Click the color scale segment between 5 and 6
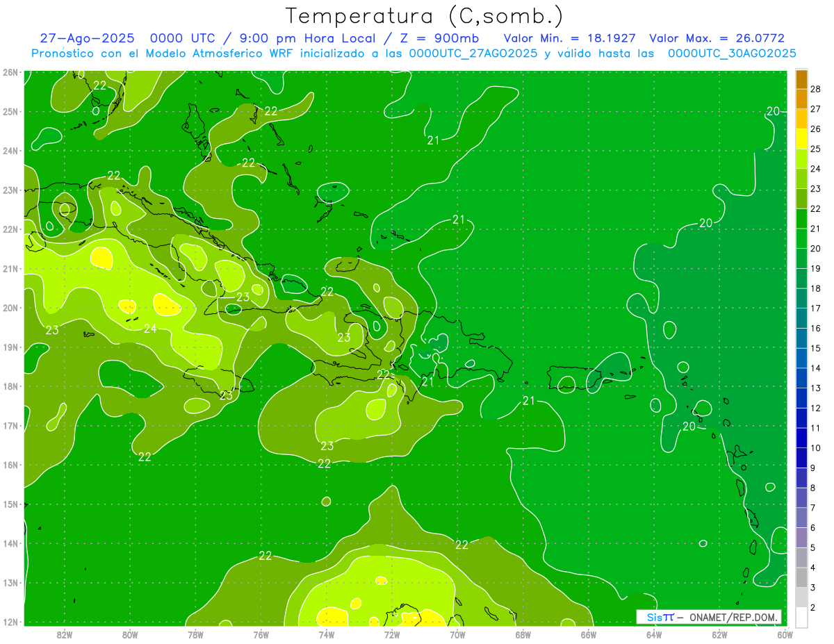The width and height of the screenshot is (834, 644). tap(801, 538)
